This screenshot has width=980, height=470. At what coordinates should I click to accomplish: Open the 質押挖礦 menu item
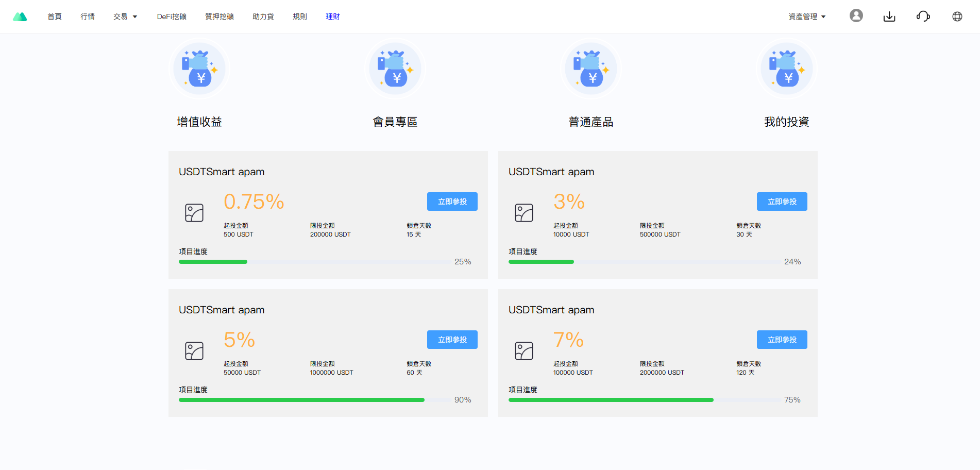[x=219, y=16]
